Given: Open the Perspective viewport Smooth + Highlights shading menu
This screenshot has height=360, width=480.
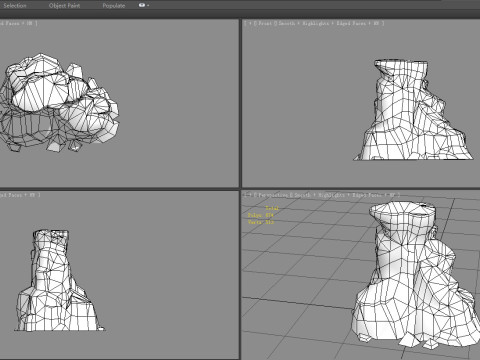Looking at the screenshot, I should [319, 195].
